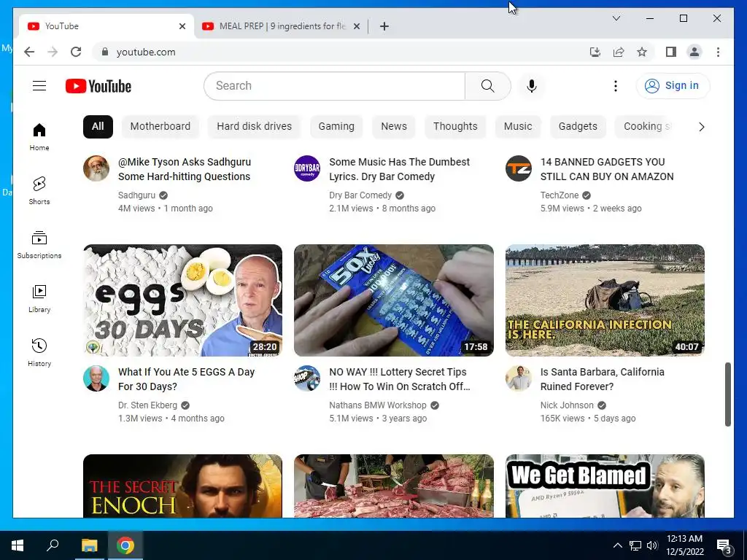747x560 pixels.
Task: Open File Explorer from taskbar
Action: 89,545
